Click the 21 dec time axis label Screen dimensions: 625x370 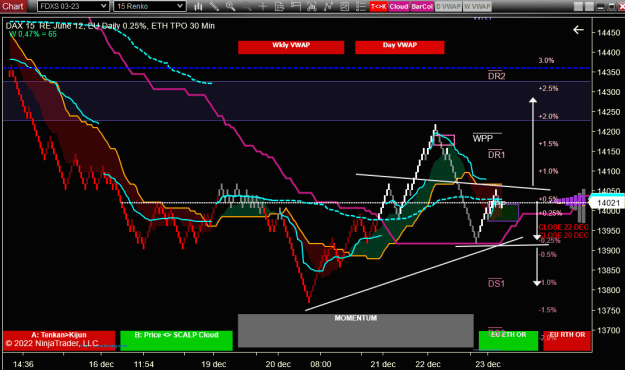383,364
